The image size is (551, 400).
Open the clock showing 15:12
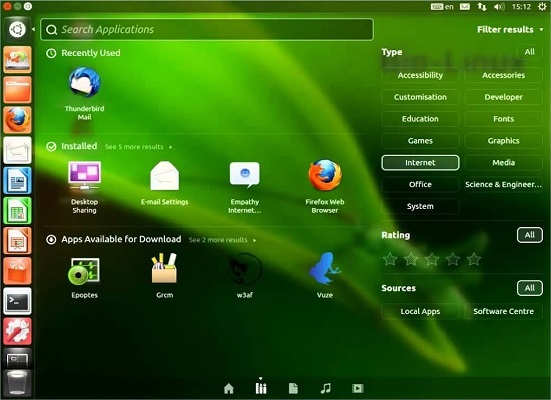[521, 7]
